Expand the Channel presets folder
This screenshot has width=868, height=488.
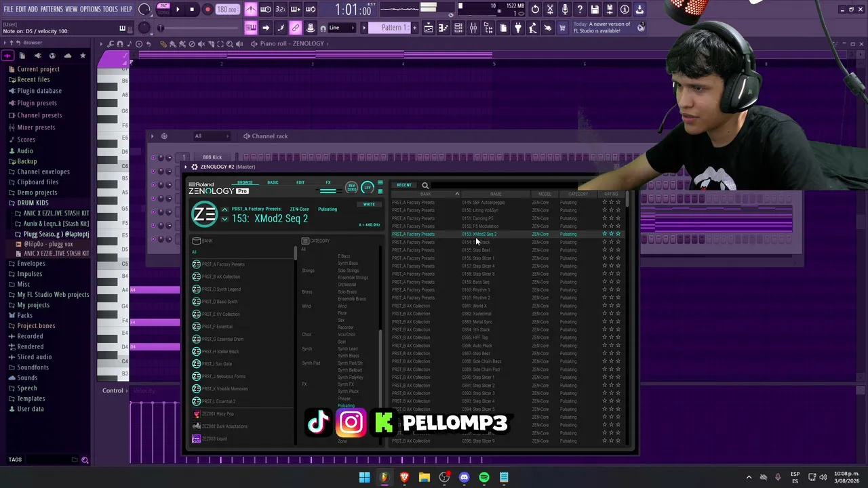(39, 115)
